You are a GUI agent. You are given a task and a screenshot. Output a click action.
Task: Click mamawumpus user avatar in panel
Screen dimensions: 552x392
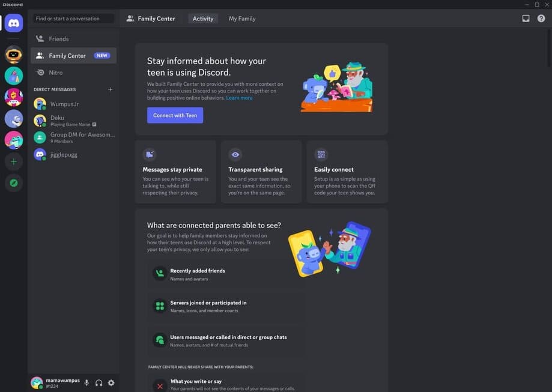coord(37,382)
